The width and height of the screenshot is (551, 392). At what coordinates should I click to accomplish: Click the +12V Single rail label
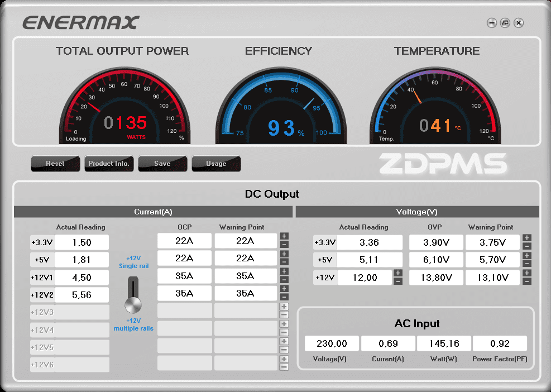[133, 262]
